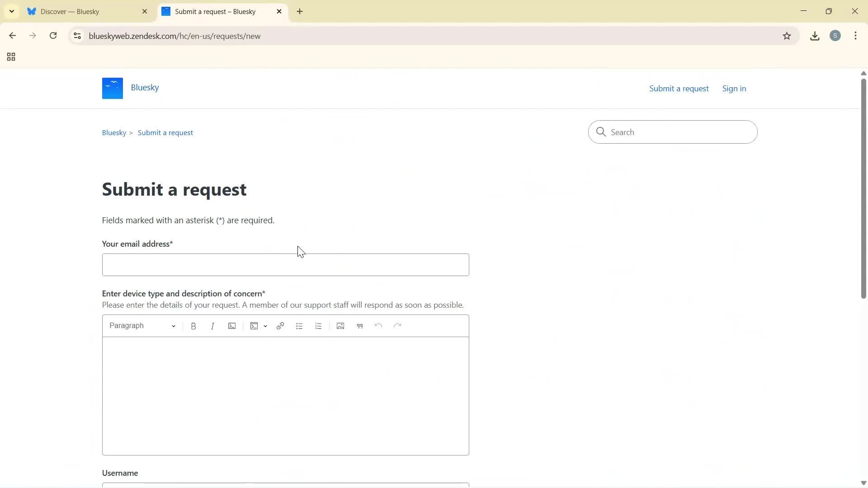Viewport: 868px width, 488px height.
Task: Bookmark the current page
Action: [787, 36]
